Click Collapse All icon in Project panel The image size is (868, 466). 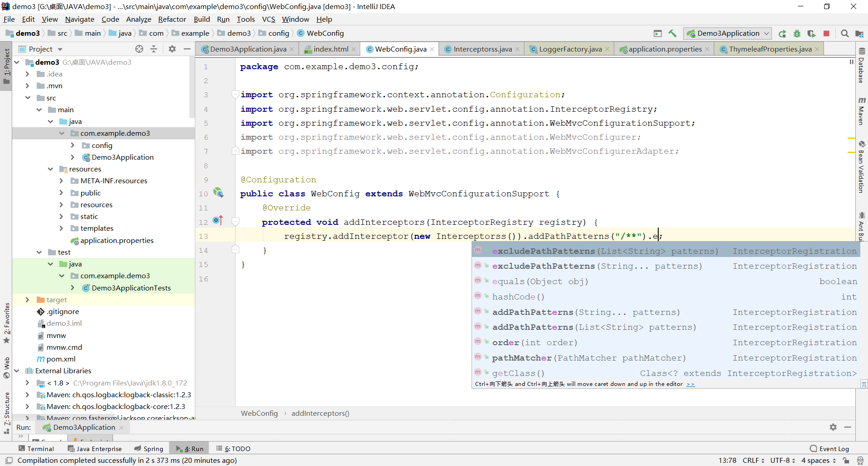click(x=154, y=49)
